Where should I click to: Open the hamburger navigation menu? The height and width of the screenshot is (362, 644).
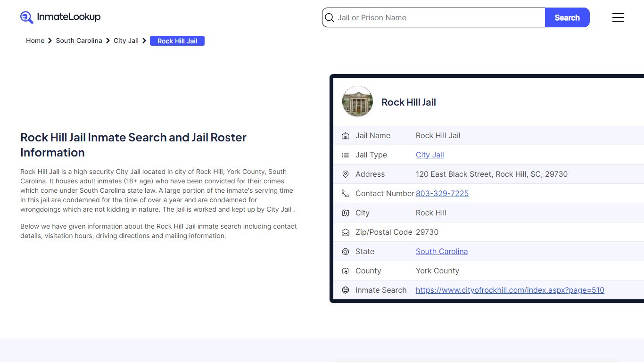pos(618,17)
